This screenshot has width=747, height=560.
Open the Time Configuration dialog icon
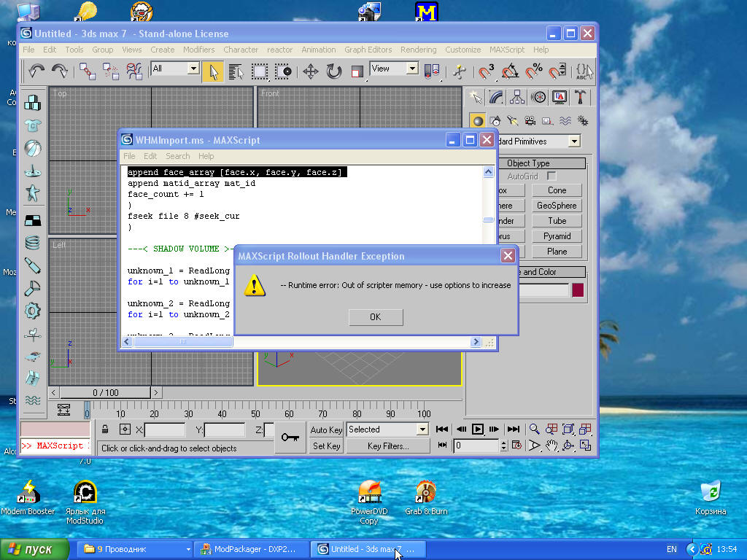516,446
